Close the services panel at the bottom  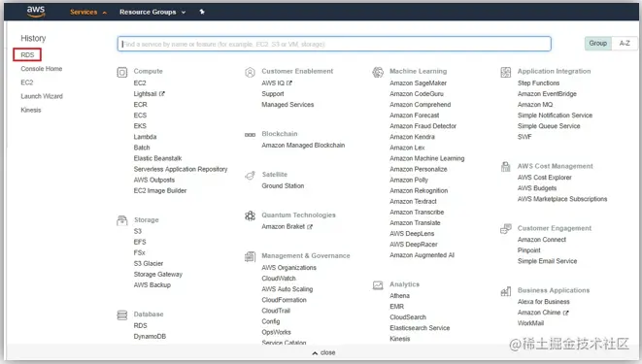(323, 352)
